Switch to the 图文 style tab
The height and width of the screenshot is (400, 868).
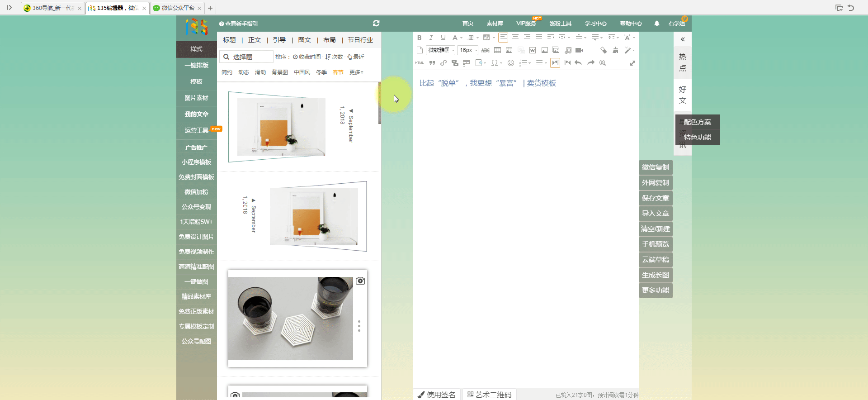304,40
